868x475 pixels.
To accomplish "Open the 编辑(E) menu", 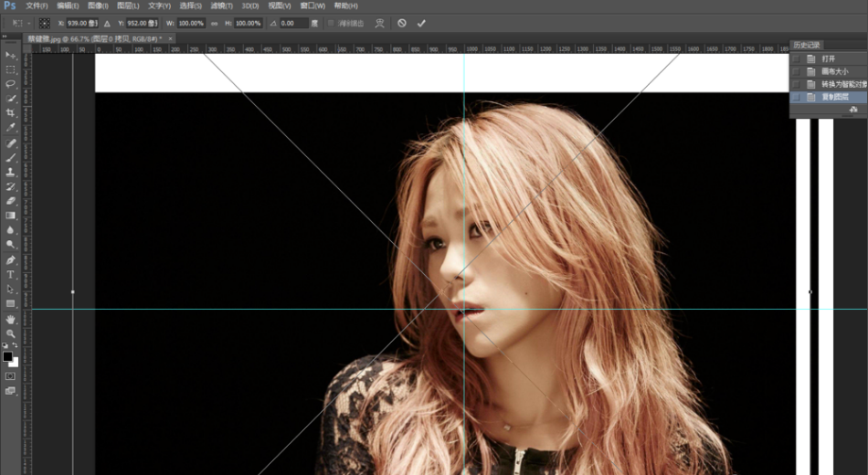I will (x=69, y=5).
